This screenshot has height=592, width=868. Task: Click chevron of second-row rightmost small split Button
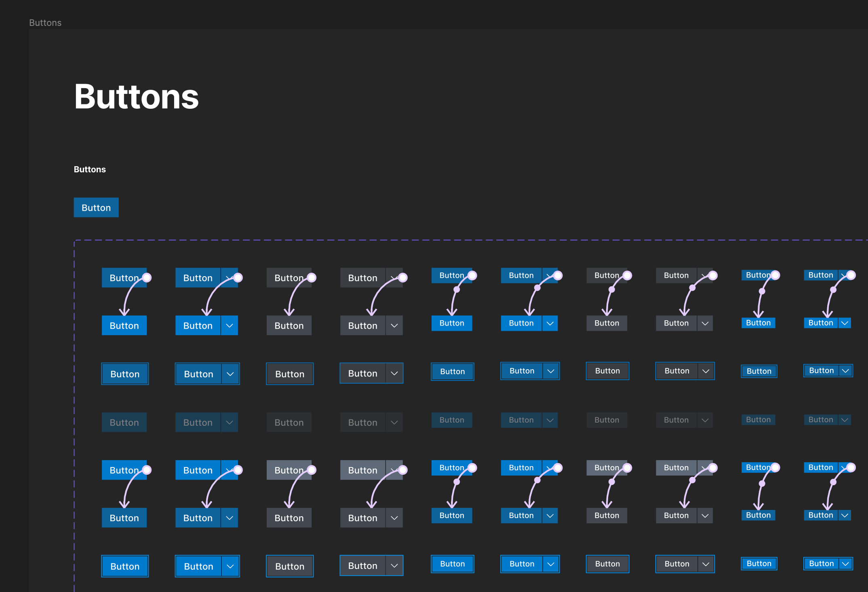click(845, 323)
